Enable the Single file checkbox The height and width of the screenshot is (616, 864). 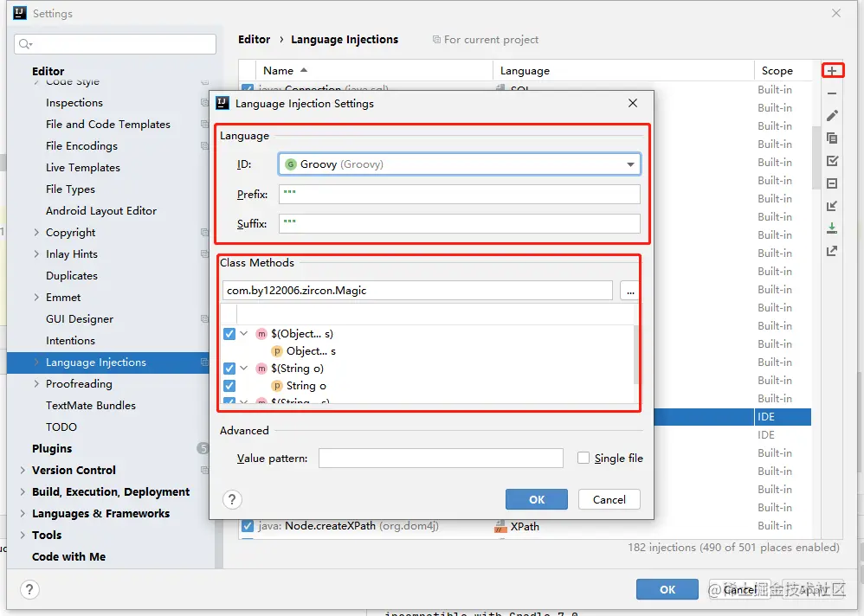coord(584,458)
